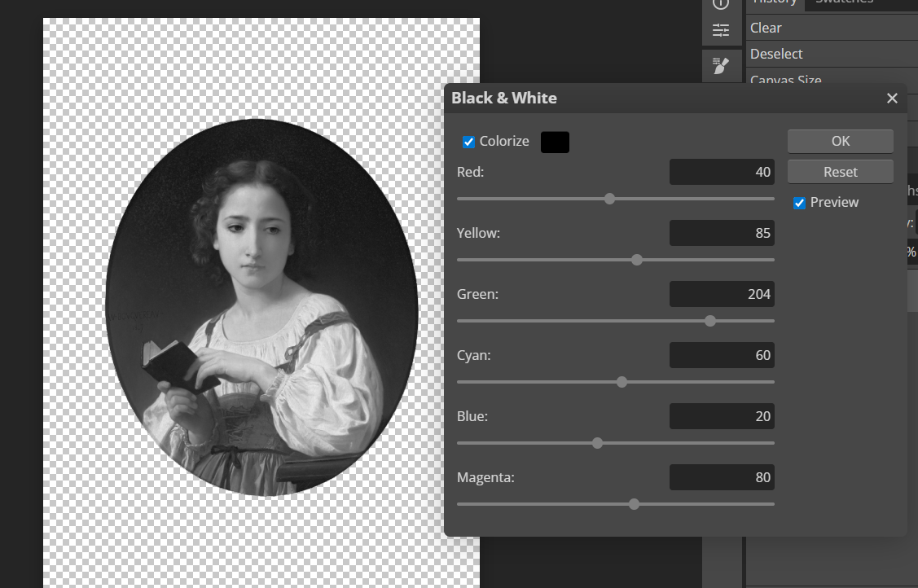
Task: Switch to the Swatches tab
Action: [x=843, y=2]
